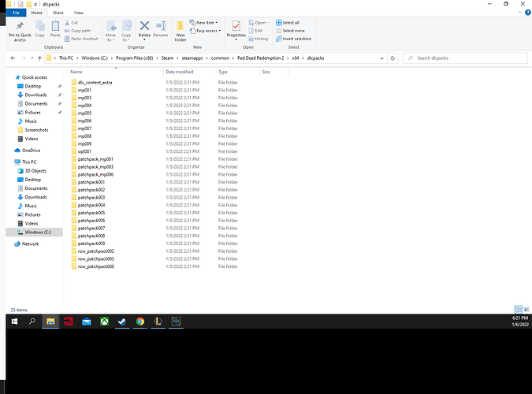Image resolution: width=532 pixels, height=394 pixels.
Task: Click the History ribbon button
Action: coord(259,39)
